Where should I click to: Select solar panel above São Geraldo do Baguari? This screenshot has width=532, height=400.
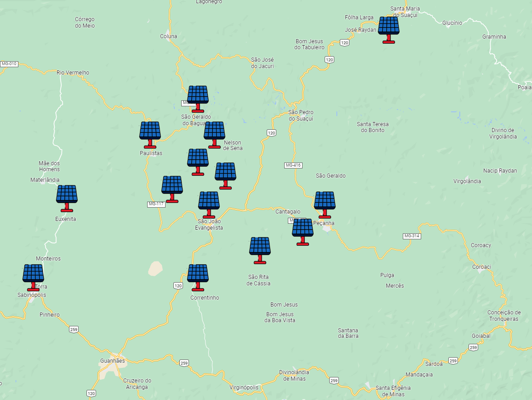click(x=198, y=98)
